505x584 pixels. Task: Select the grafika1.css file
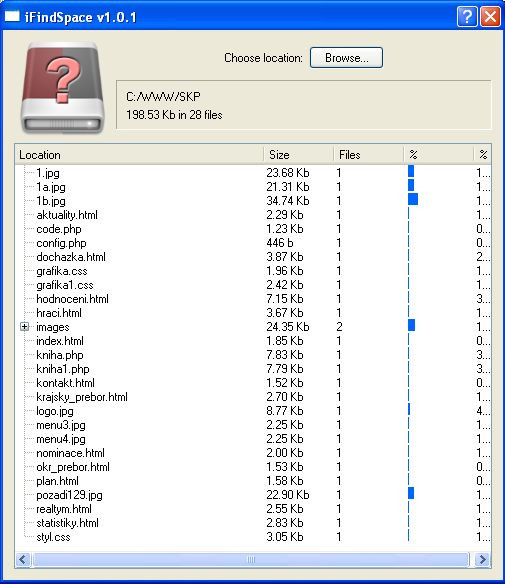65,285
